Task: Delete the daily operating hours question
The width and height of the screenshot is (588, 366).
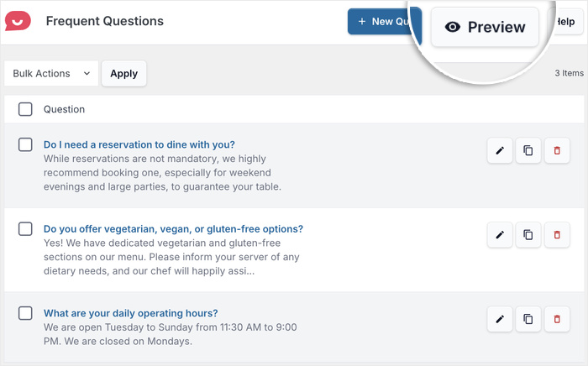Action: point(556,319)
